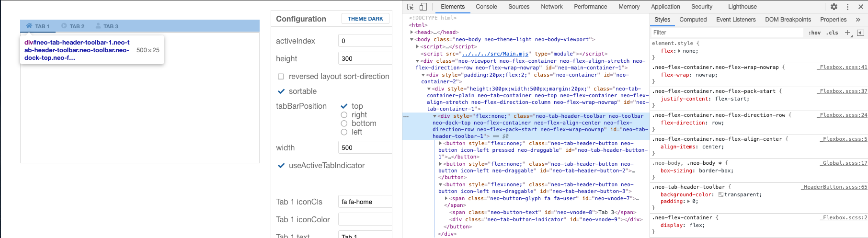Switch to the Console tab
The image size is (868, 238).
(x=486, y=7)
